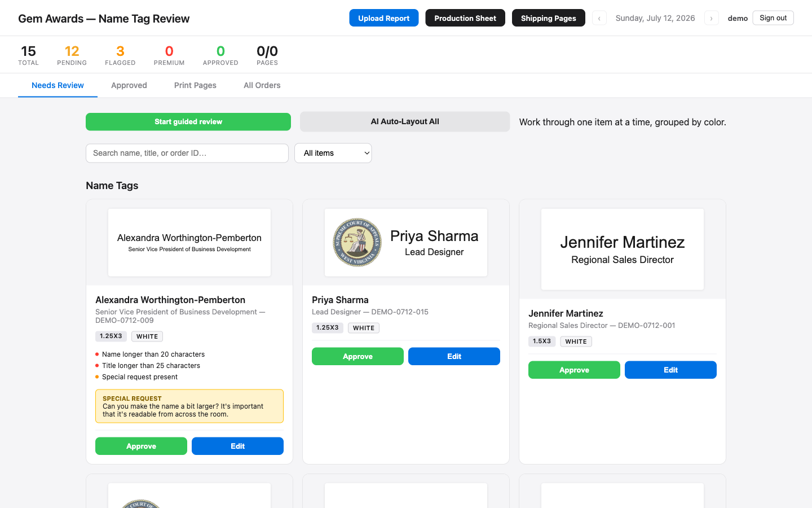The height and width of the screenshot is (508, 812).
Task: Click the 0/0 Pages counter
Action: click(267, 55)
